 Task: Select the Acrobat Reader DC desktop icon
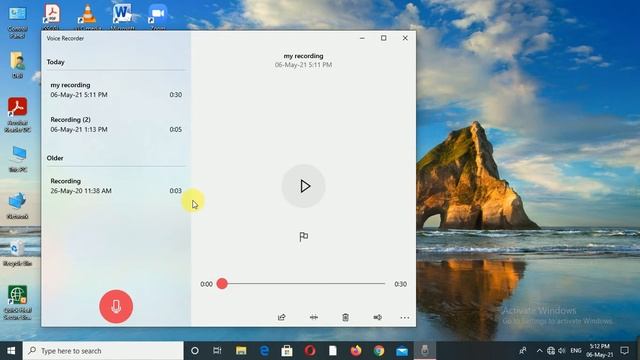click(x=18, y=115)
